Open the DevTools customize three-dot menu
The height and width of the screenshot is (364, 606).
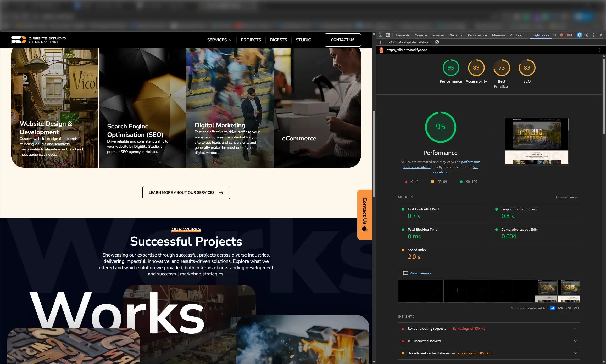(594, 35)
